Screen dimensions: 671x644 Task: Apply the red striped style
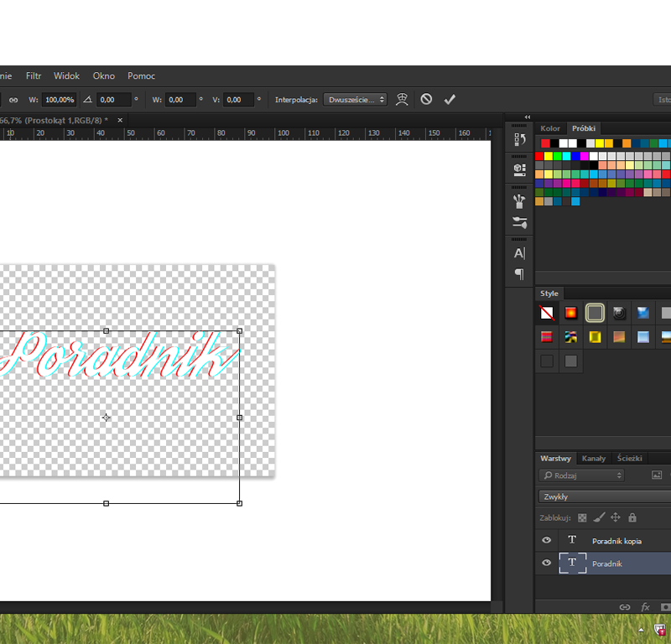click(x=547, y=337)
